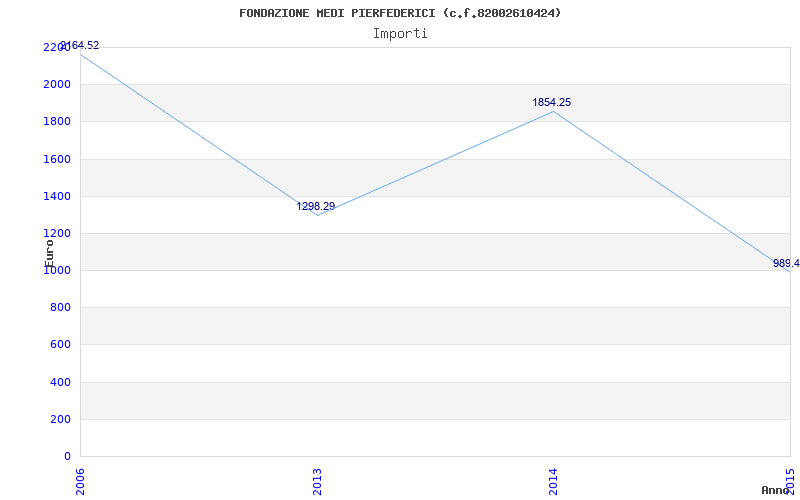Select the 2164.52 data label
Viewport: 800px width, 500px height.
[x=80, y=45]
